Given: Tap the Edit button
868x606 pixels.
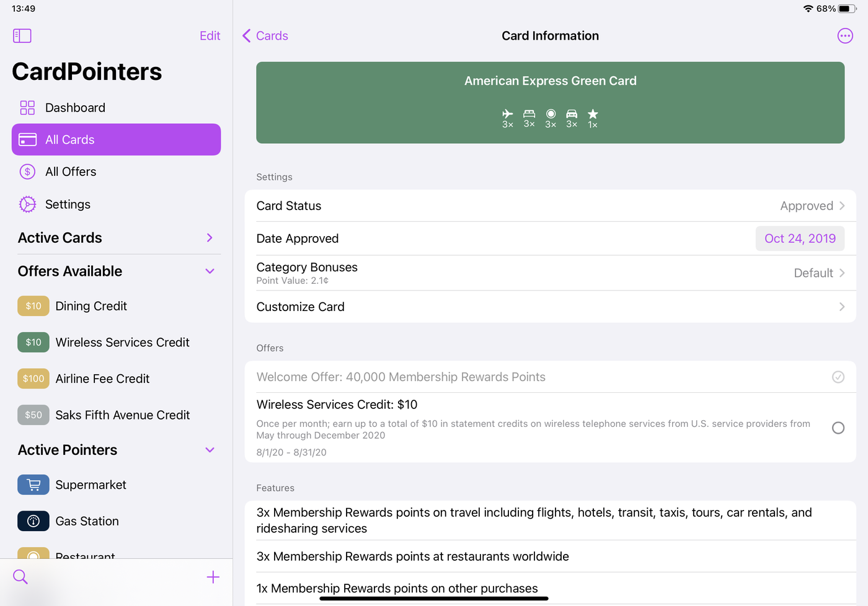Looking at the screenshot, I should coord(210,36).
